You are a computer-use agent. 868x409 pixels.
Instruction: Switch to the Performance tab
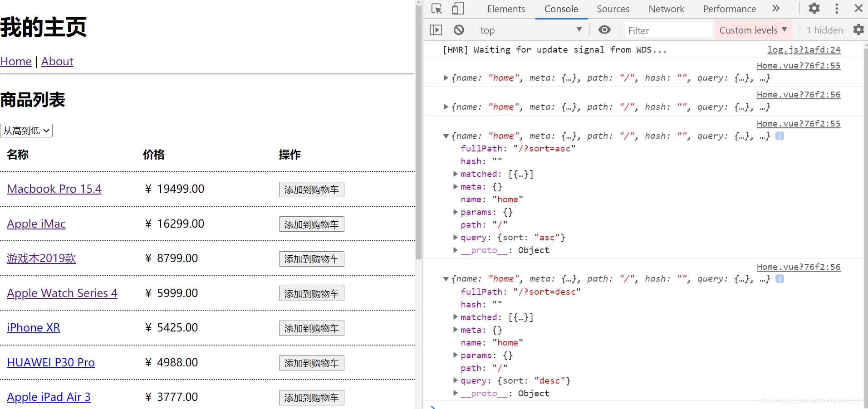coord(730,9)
